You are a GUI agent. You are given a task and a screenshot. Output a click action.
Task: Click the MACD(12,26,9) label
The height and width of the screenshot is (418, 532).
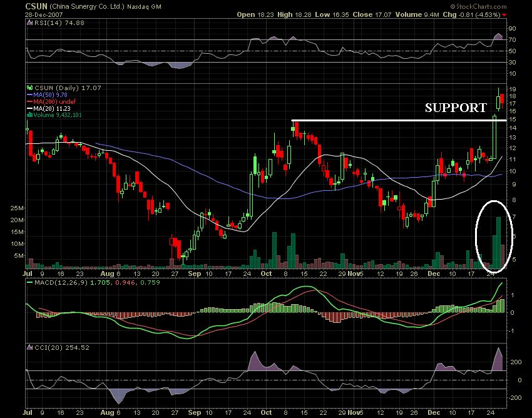click(x=61, y=282)
